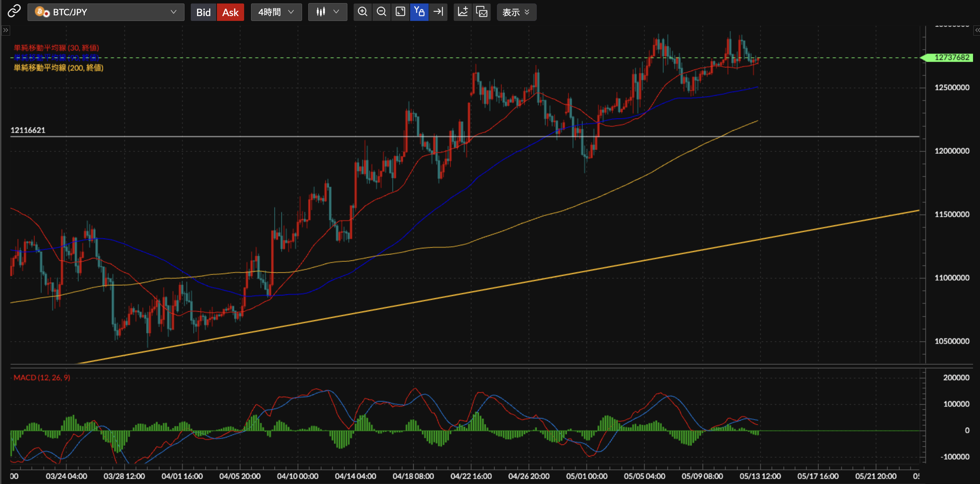Open the 表示 display menu

point(516,12)
